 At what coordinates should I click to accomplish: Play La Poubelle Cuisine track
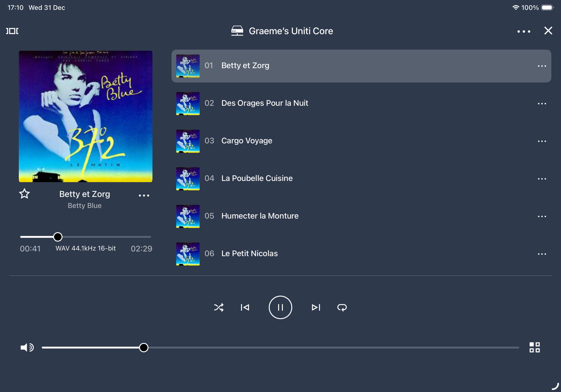pyautogui.click(x=257, y=178)
